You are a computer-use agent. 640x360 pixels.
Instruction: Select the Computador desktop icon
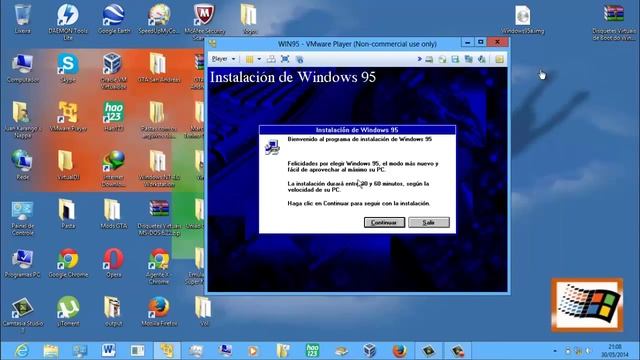[x=23, y=68]
